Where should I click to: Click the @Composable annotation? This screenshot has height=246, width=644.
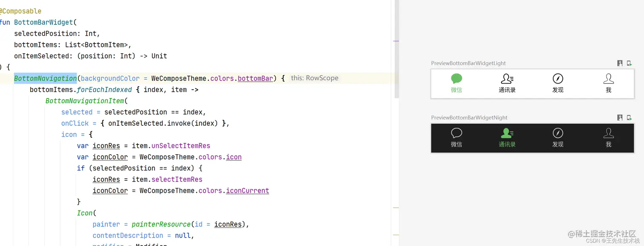tap(20, 11)
